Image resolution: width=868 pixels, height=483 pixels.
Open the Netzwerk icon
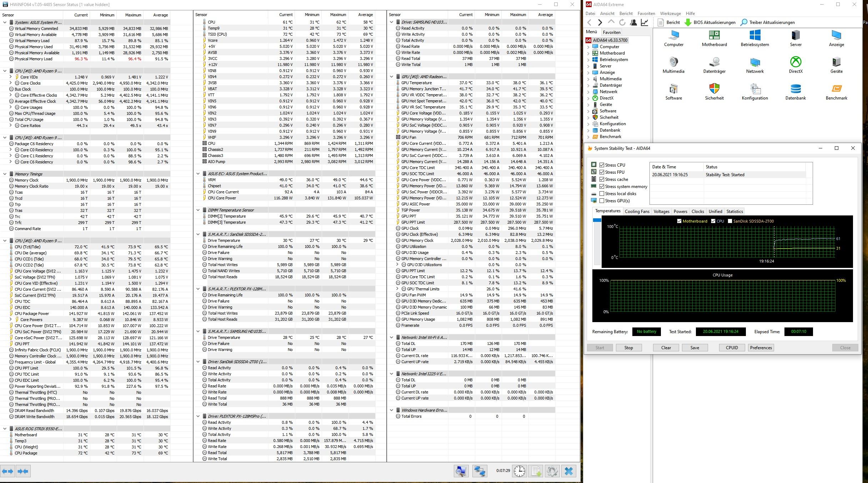click(755, 65)
